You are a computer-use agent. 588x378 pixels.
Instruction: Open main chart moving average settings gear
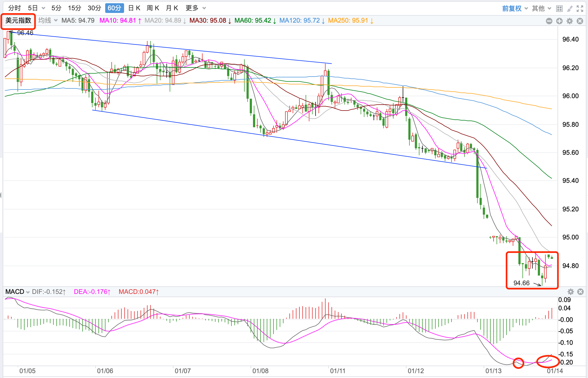click(569, 21)
